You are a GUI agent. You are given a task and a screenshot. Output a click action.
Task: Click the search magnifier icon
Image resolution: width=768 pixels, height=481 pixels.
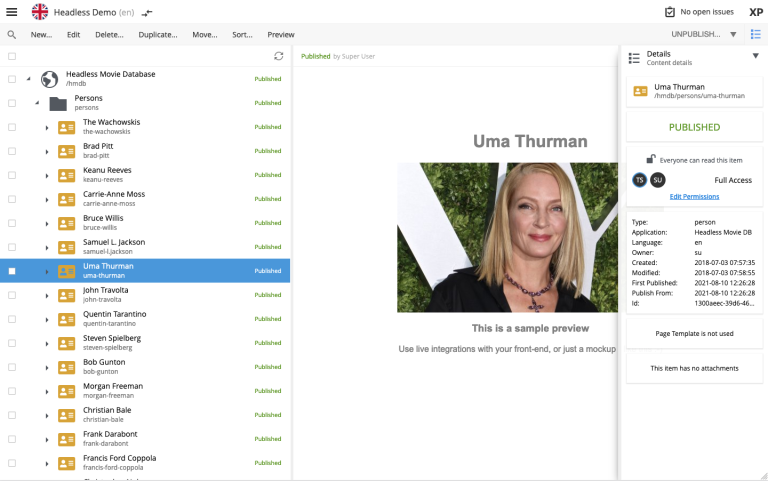pos(11,34)
